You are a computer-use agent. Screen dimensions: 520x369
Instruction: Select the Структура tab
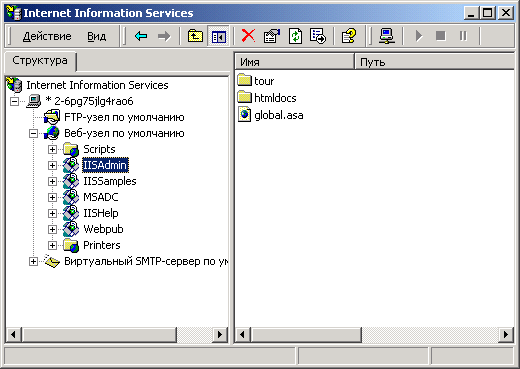(40, 61)
